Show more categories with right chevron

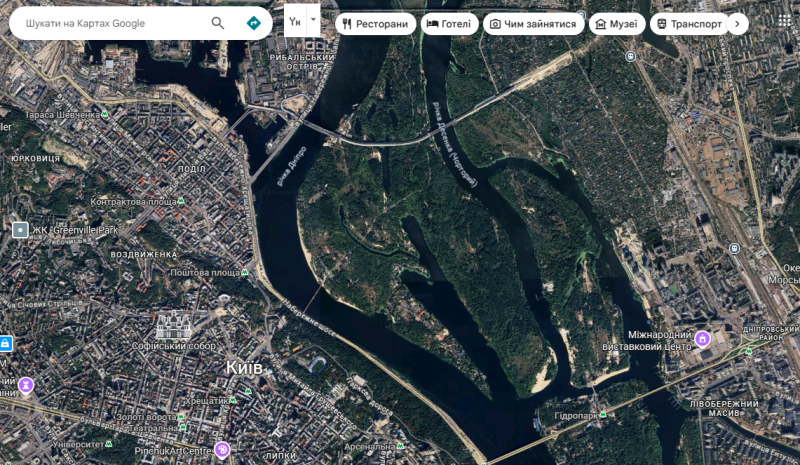pyautogui.click(x=738, y=23)
